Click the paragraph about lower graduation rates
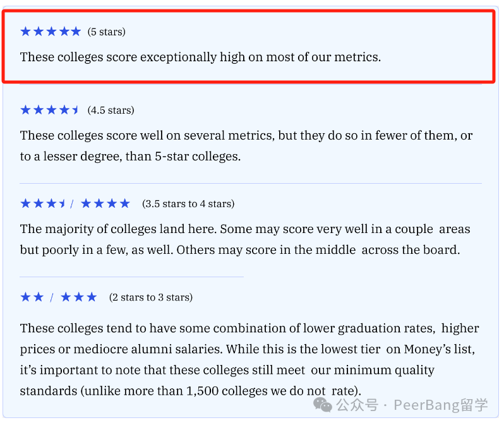Viewport: 504px width, 425px height. tap(249, 359)
